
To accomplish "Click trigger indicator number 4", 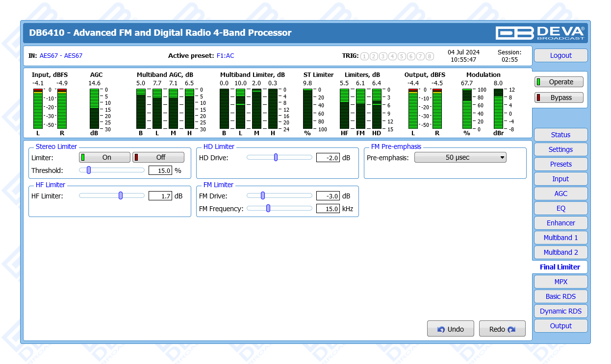I will point(392,56).
